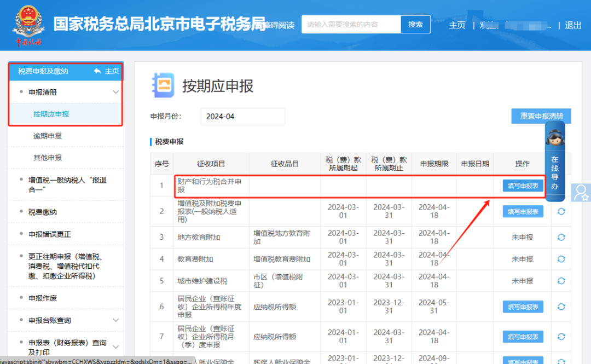Click 未申报 status in 地方教育附加 row
The height and width of the screenshot is (364, 591).
coord(522,237)
